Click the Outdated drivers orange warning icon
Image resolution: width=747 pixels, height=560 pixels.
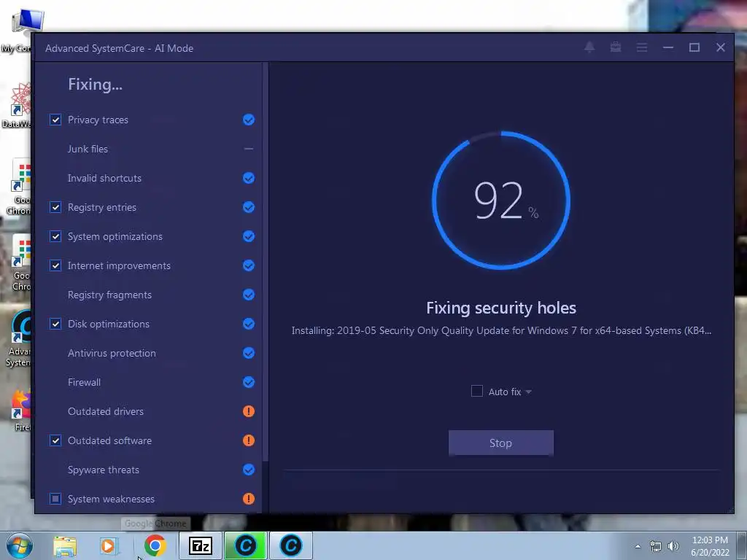tap(249, 411)
